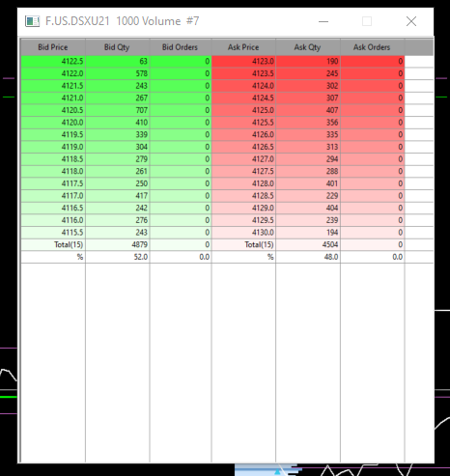This screenshot has width=450, height=476.
Task: Click the market depth window title icon
Action: (x=32, y=21)
